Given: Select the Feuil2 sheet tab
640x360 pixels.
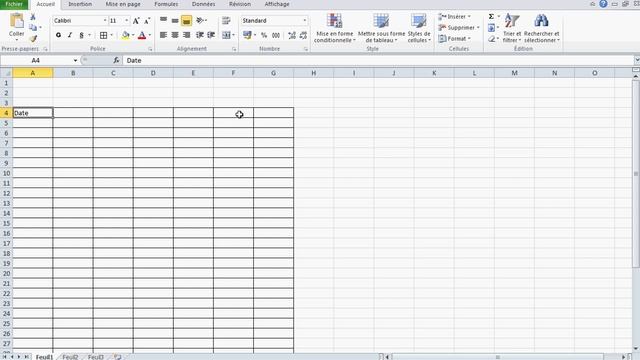Looking at the screenshot, I should coord(70,357).
